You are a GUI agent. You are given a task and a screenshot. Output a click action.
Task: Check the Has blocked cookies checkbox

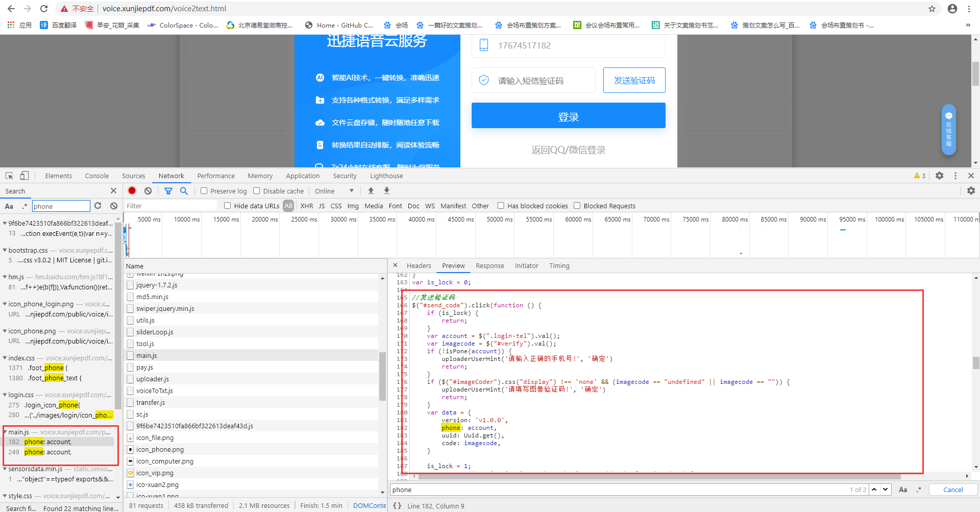[x=501, y=206]
